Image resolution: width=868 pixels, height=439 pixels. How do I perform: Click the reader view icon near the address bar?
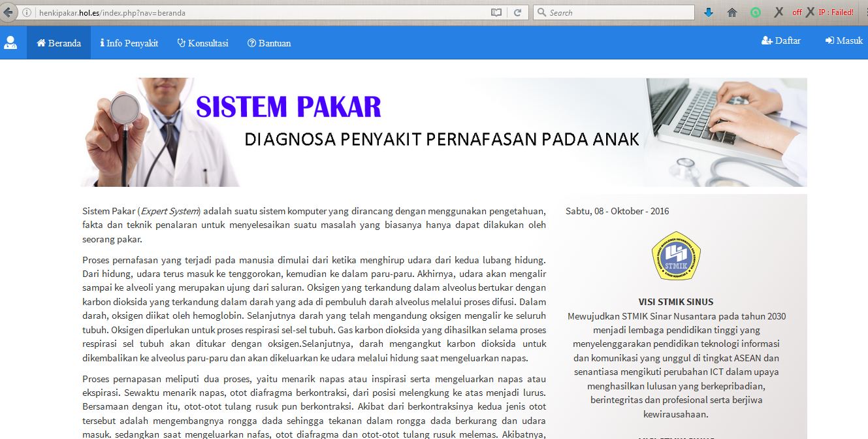point(496,12)
